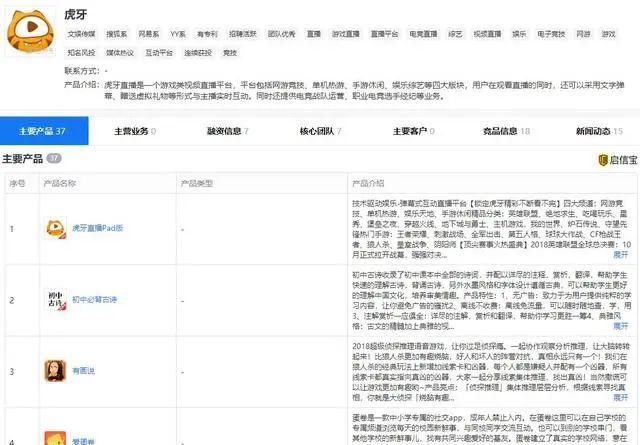Open the 初中必背古诗 product link
The image size is (640, 445).
(x=95, y=300)
